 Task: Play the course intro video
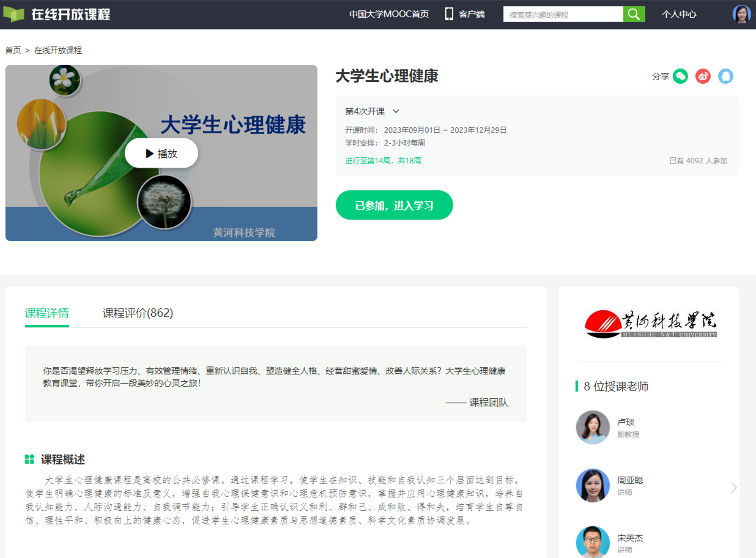point(161,154)
